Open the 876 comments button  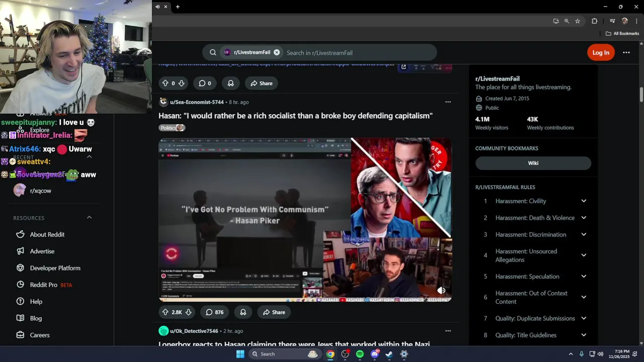point(214,312)
